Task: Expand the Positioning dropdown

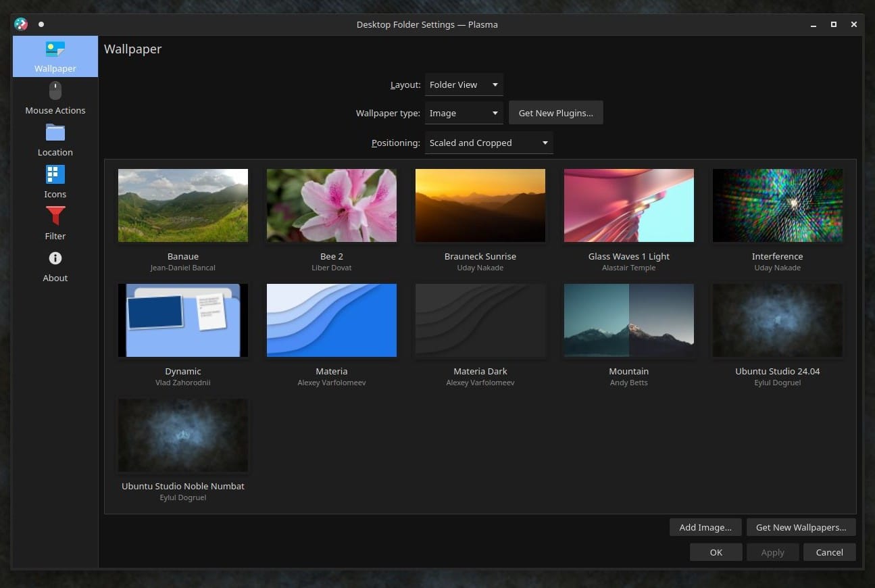Action: (x=489, y=143)
